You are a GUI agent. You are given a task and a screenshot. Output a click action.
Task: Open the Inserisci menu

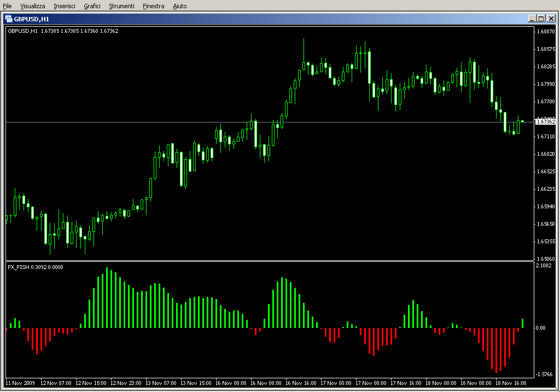point(65,6)
